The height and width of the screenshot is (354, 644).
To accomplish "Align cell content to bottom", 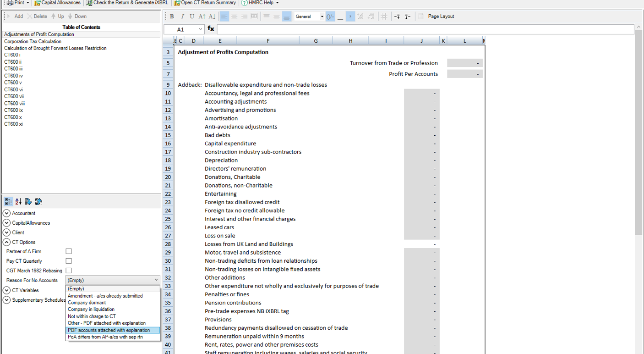I will (287, 17).
